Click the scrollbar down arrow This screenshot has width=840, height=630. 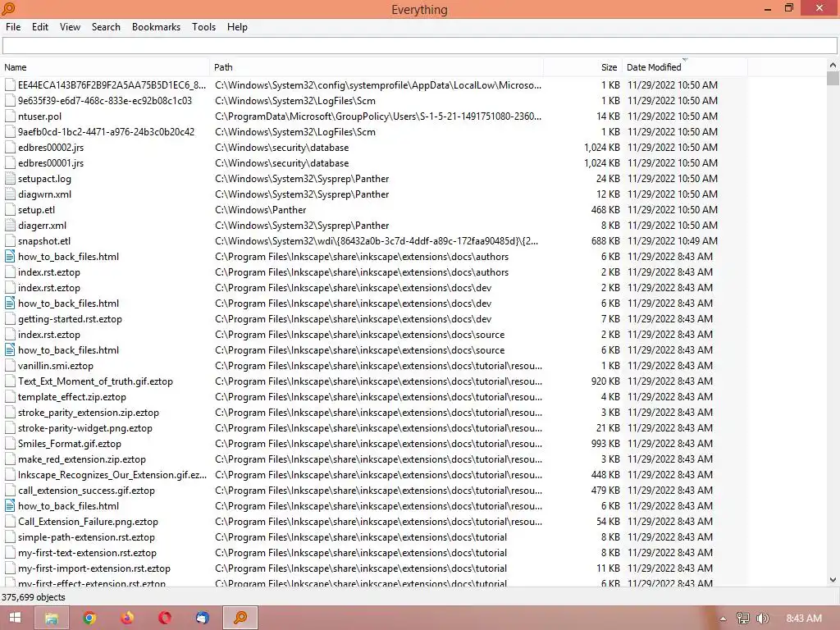(833, 580)
